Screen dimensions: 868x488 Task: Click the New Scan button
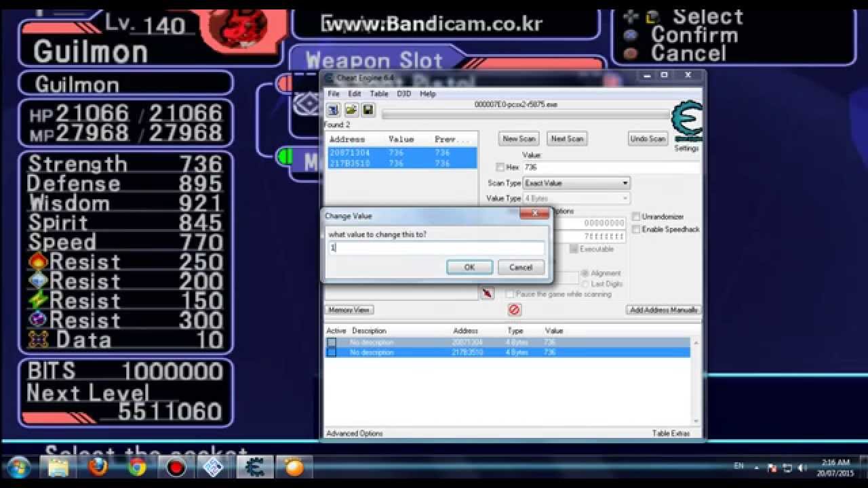pos(519,138)
